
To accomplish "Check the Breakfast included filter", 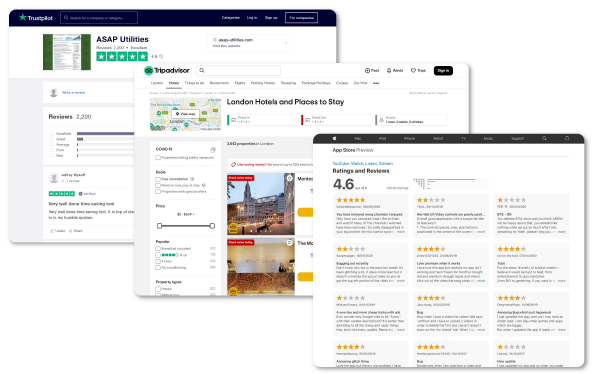I will 158,248.
